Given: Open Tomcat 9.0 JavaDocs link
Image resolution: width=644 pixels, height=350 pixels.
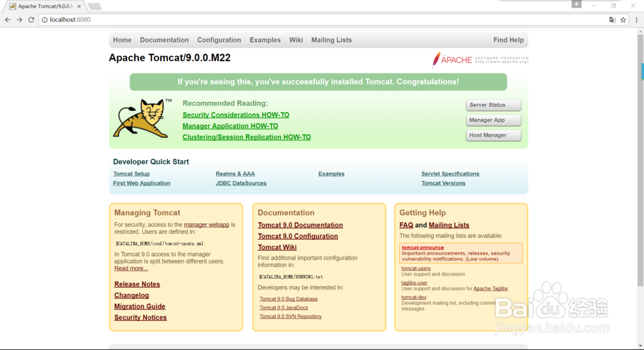Looking at the screenshot, I should [283, 307].
